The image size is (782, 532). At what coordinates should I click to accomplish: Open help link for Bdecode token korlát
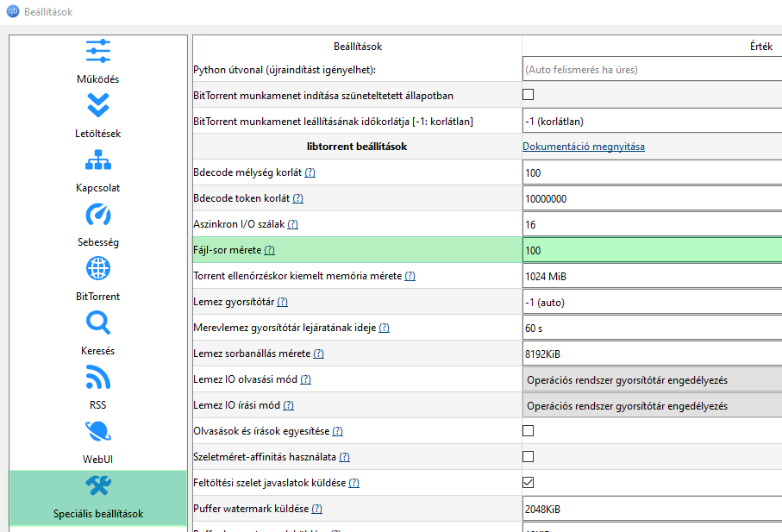(x=297, y=198)
